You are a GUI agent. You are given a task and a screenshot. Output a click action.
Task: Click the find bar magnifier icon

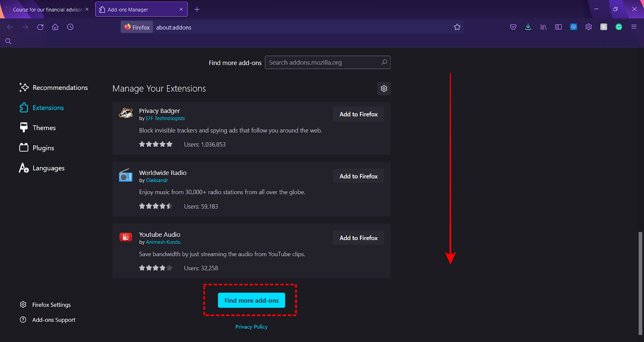pos(8,41)
